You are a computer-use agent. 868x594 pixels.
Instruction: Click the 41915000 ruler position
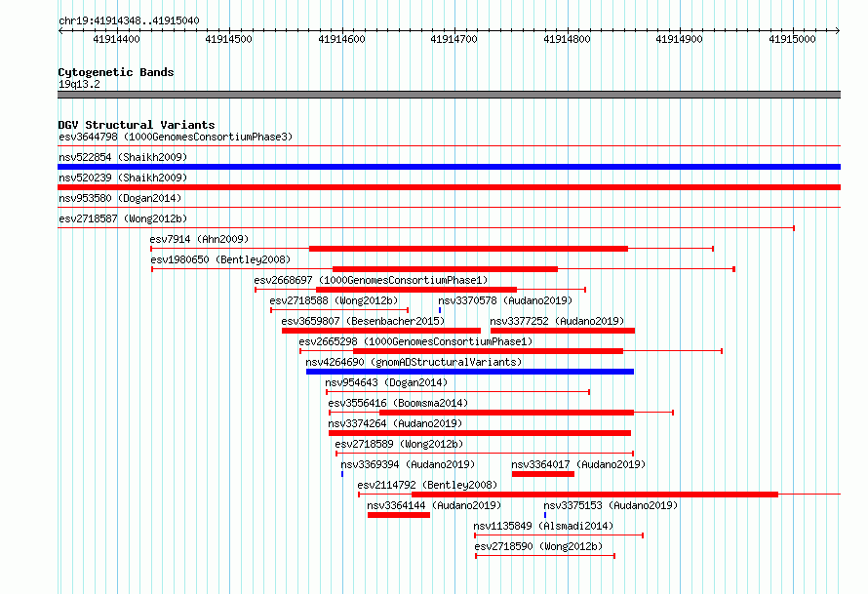792,39
